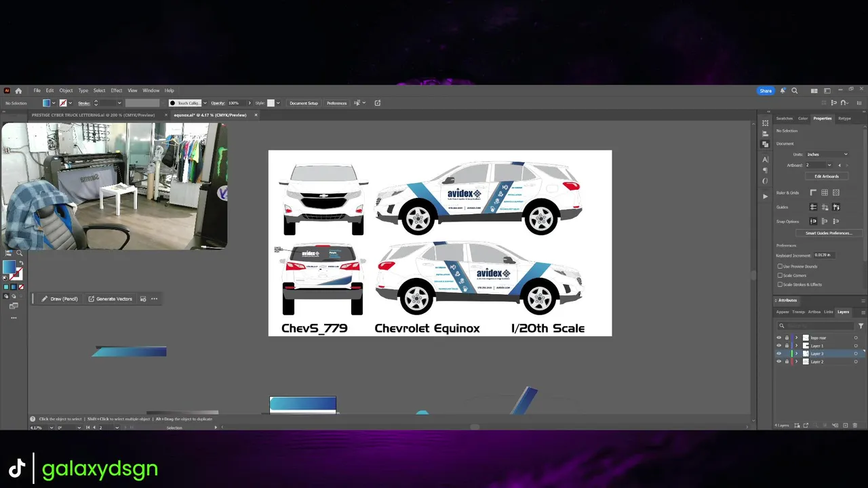Click the Document Setup button
This screenshot has height=488, width=868.
(x=303, y=103)
